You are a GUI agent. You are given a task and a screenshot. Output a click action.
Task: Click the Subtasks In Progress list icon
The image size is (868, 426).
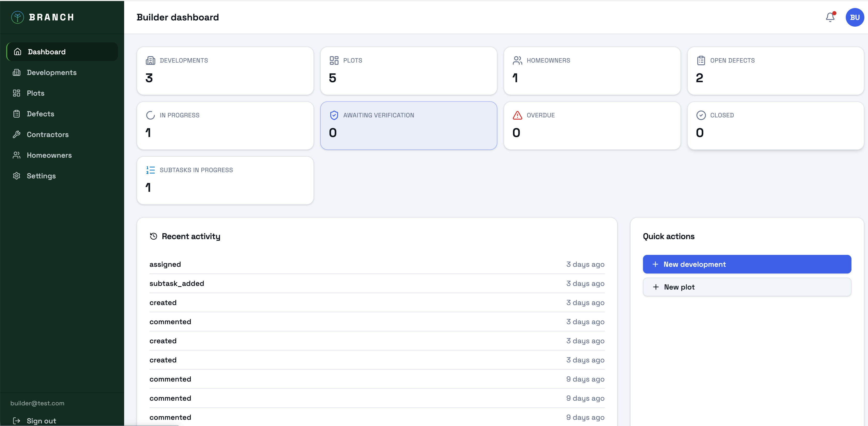coord(150,170)
